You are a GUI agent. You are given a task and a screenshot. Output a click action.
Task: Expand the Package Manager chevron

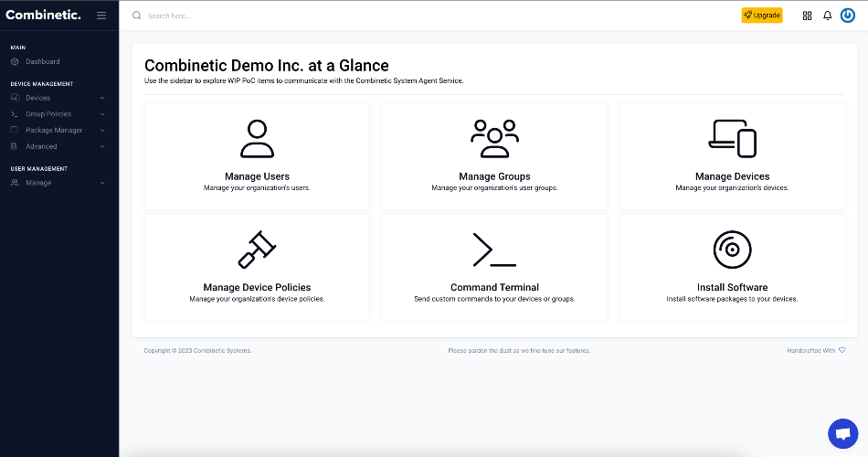point(102,130)
